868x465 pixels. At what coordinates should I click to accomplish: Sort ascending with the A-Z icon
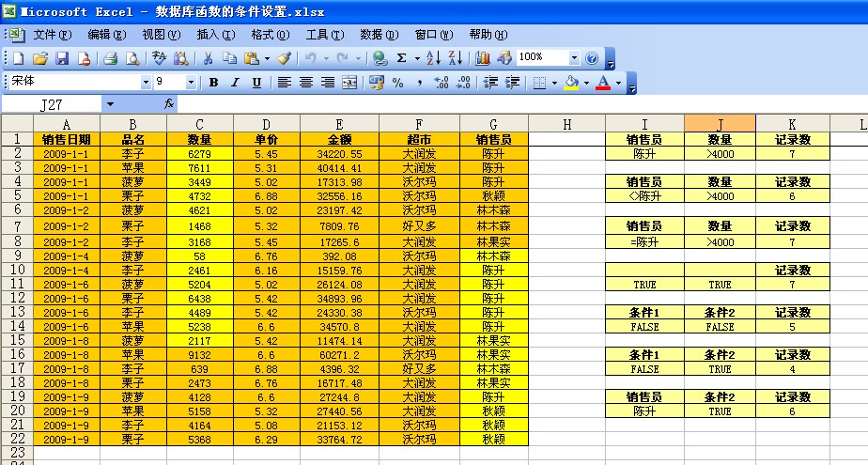coord(433,58)
